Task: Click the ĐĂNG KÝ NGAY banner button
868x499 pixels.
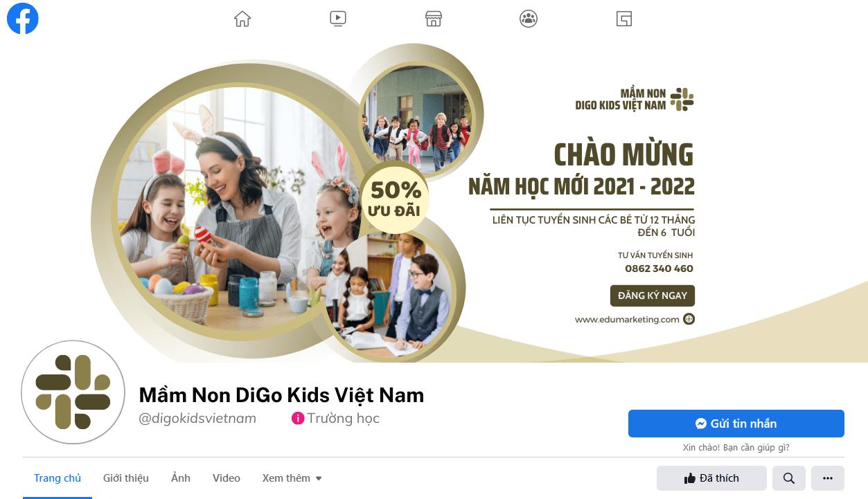Action: 653,296
